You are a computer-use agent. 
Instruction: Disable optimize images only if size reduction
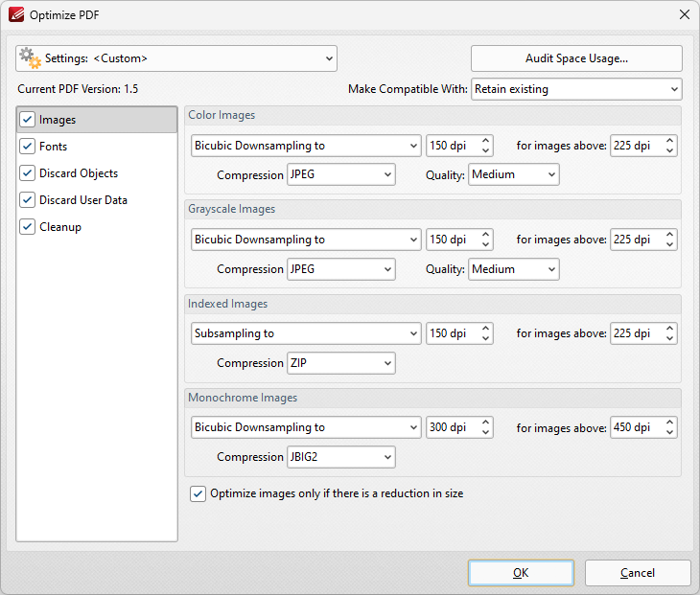tap(198, 494)
